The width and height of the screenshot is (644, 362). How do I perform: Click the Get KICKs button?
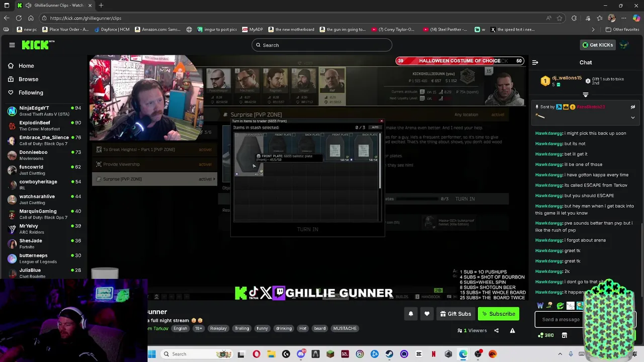(598, 45)
